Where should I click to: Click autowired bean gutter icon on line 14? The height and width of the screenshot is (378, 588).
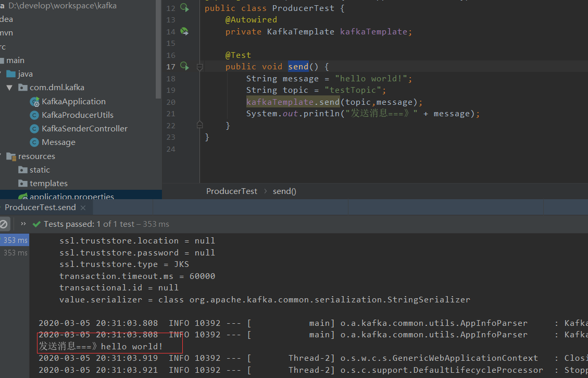tap(184, 31)
